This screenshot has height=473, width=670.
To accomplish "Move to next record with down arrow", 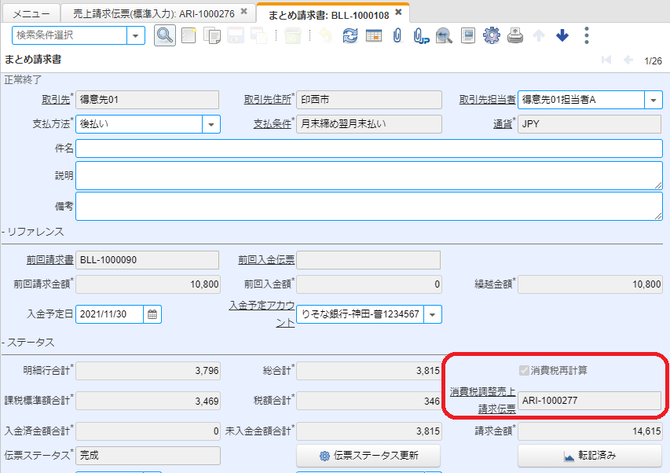I will click(562, 35).
